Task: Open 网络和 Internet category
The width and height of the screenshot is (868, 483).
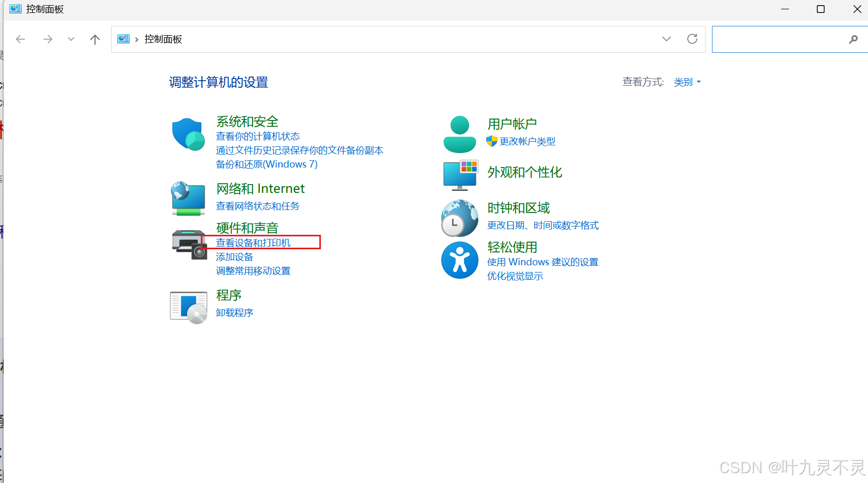Action: pyautogui.click(x=260, y=189)
